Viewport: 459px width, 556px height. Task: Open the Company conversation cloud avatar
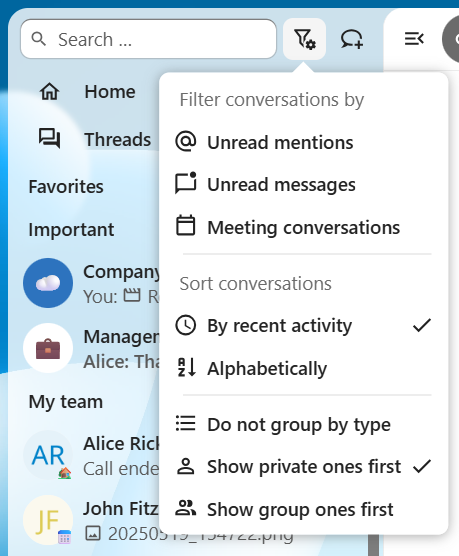(48, 283)
